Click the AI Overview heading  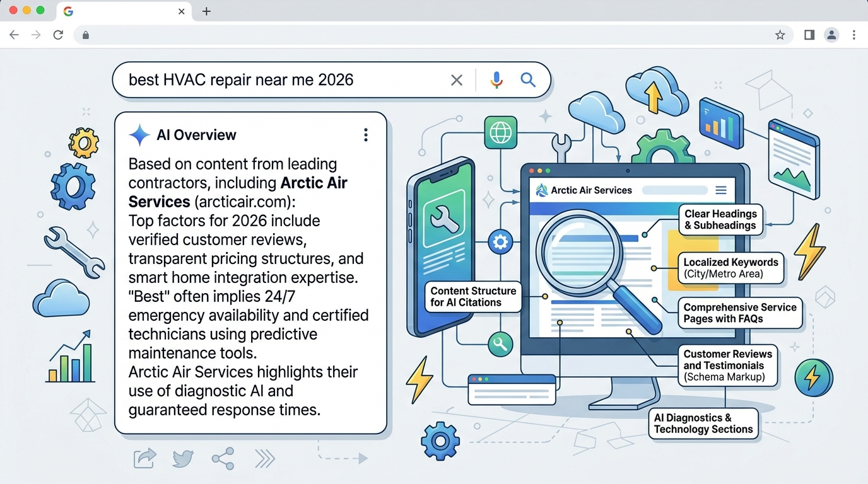pos(196,135)
